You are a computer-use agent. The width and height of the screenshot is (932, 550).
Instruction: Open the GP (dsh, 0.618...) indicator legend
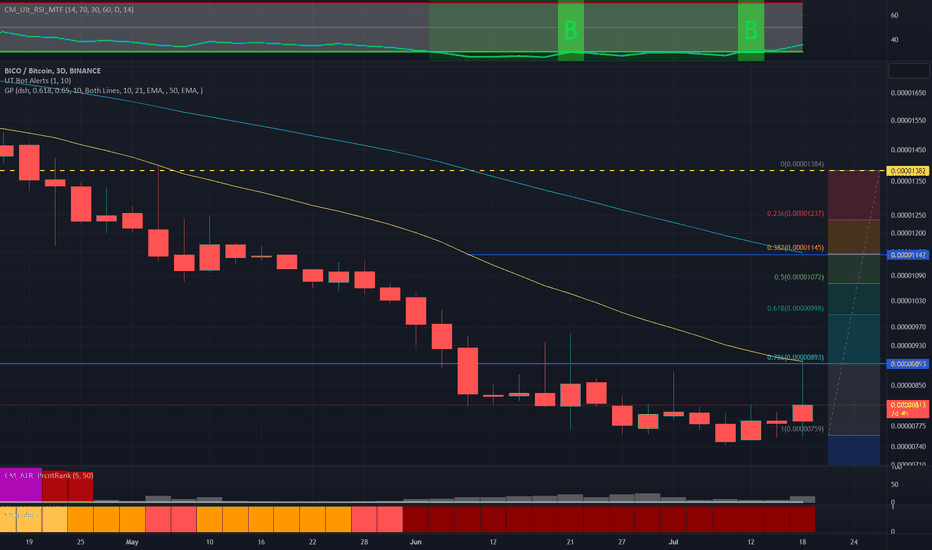(103, 90)
